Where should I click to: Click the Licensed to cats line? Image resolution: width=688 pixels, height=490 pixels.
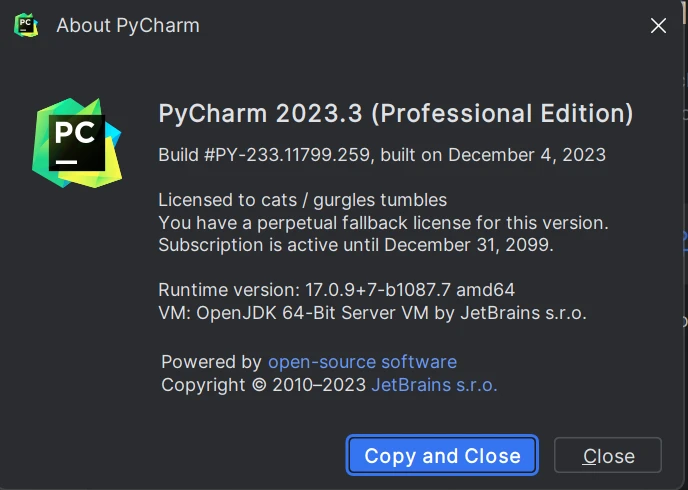coord(302,200)
